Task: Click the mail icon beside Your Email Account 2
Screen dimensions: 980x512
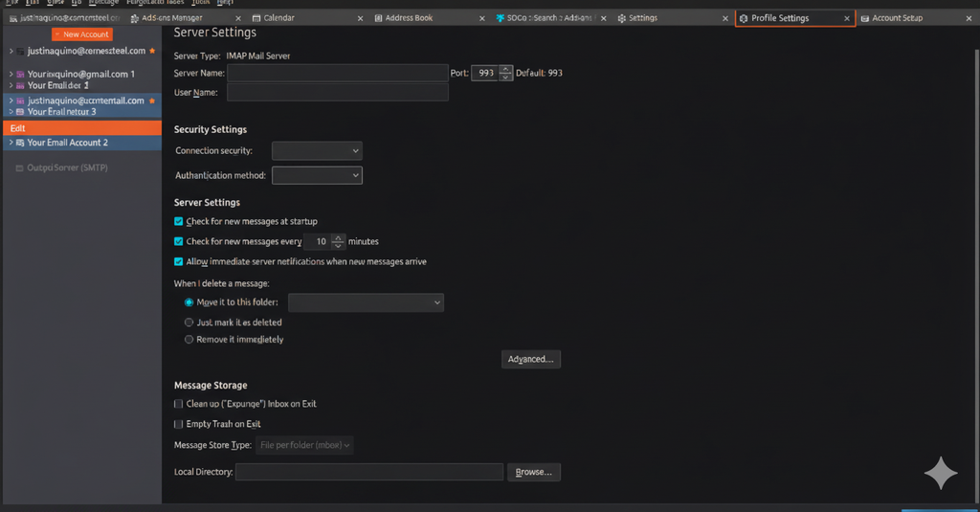Action: [20, 143]
